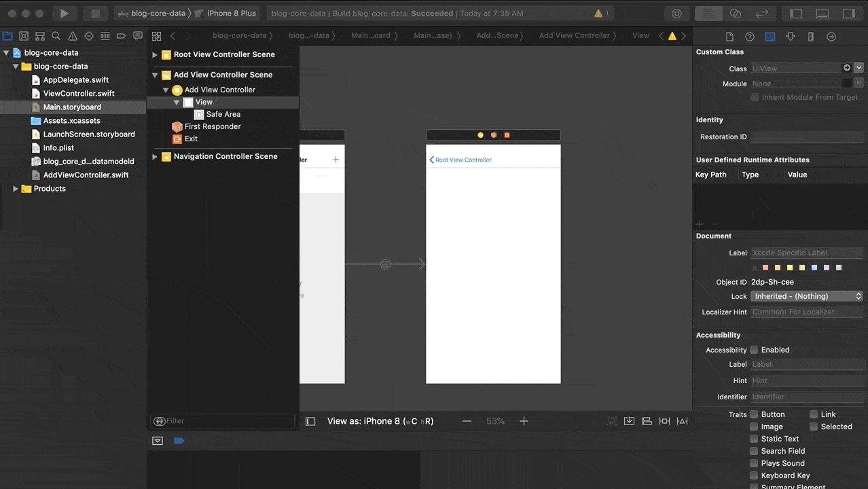Check the Image trait checkbox

click(754, 427)
